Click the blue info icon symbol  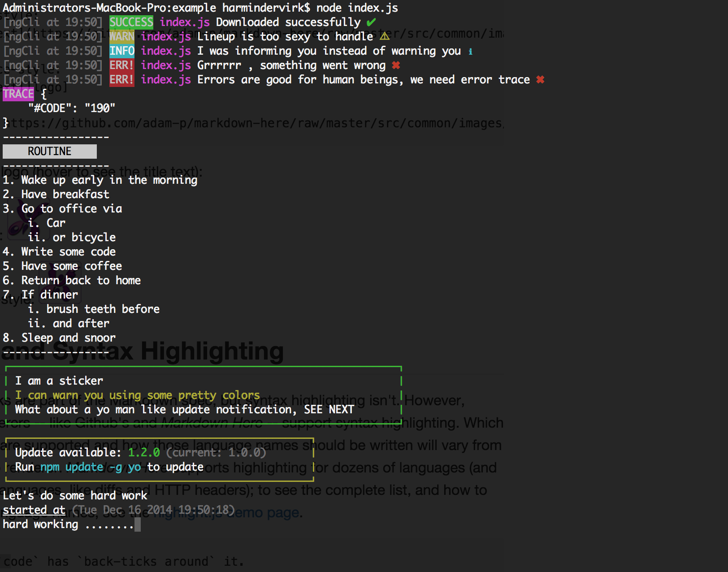pos(470,51)
